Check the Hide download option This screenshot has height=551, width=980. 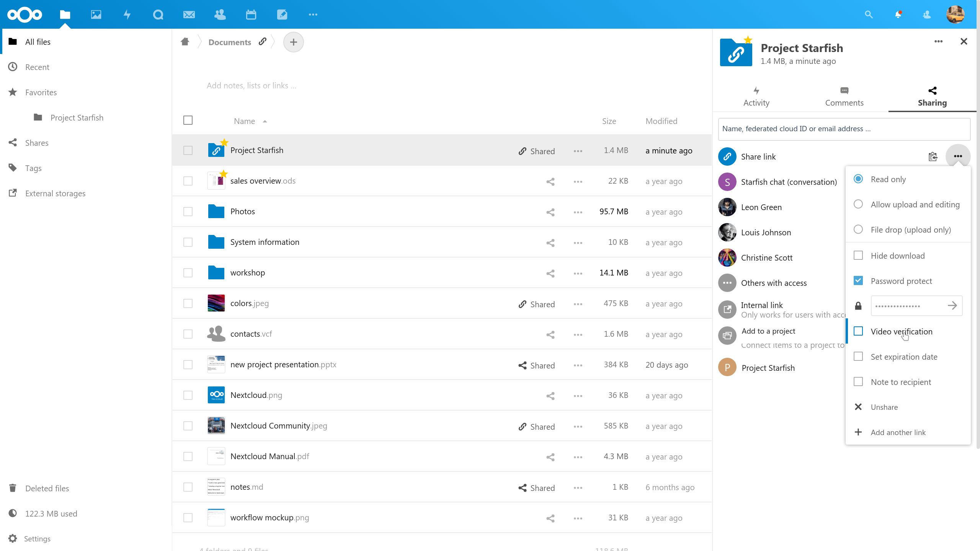point(858,256)
